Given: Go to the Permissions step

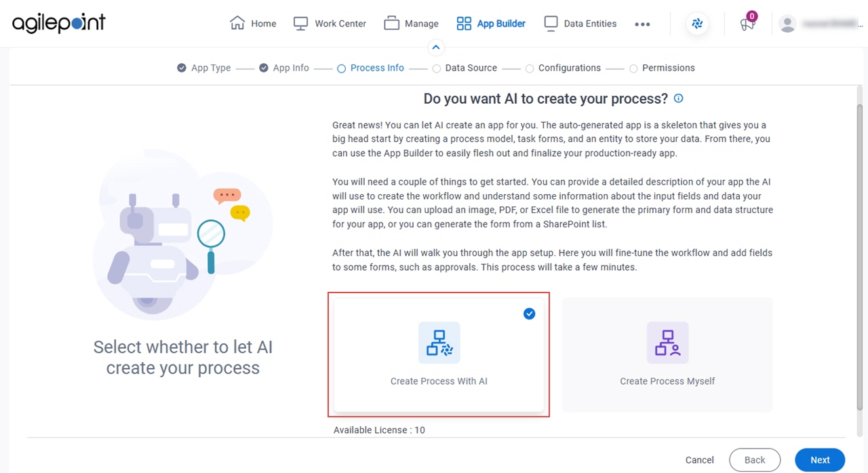Looking at the screenshot, I should click(669, 68).
